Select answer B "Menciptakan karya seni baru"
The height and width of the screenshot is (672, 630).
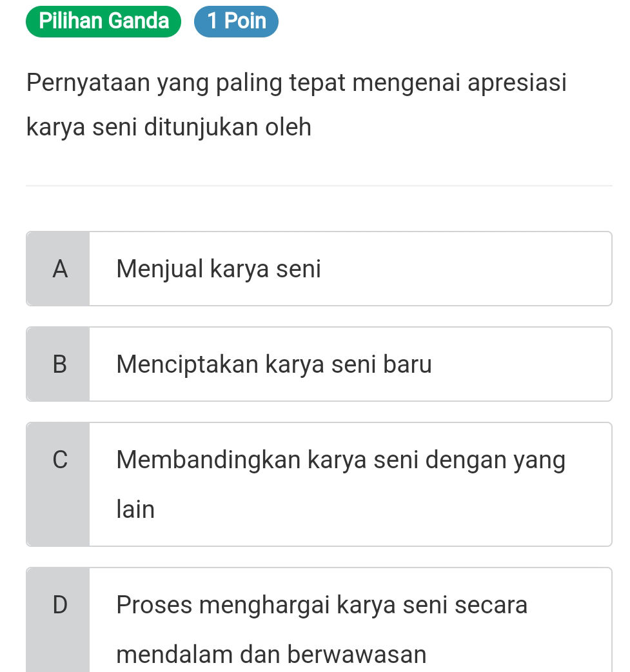319,364
